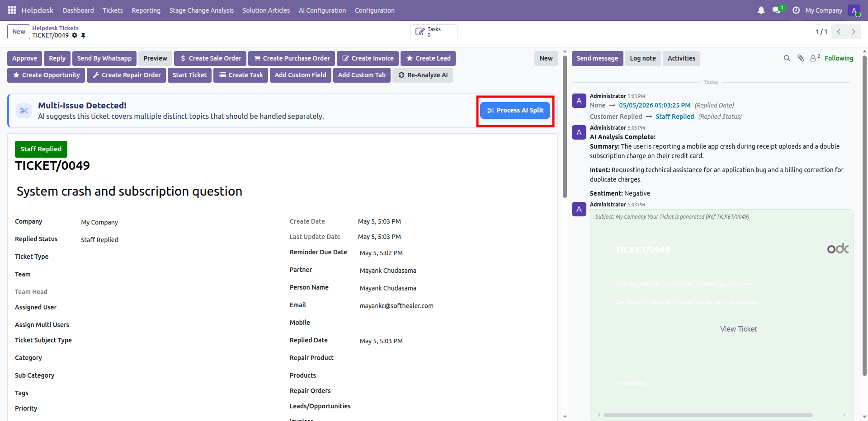Open My Company switcher
The height and width of the screenshot is (421, 868).
click(824, 10)
